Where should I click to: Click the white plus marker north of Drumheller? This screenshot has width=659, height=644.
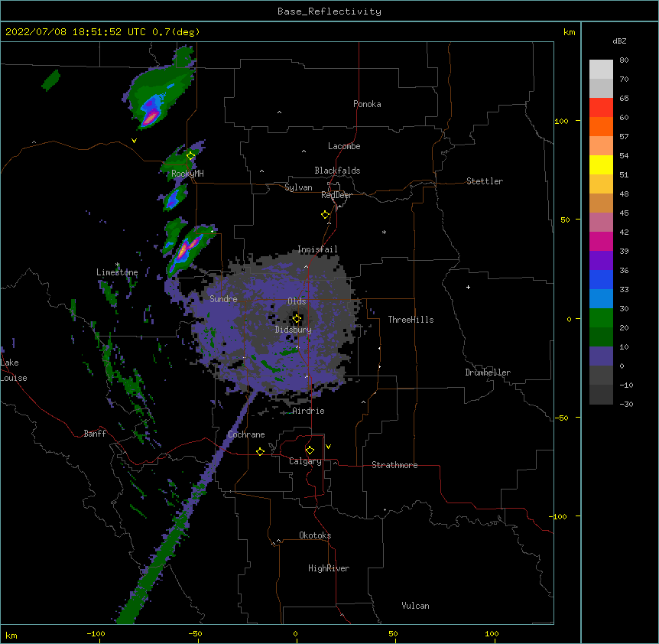click(468, 287)
